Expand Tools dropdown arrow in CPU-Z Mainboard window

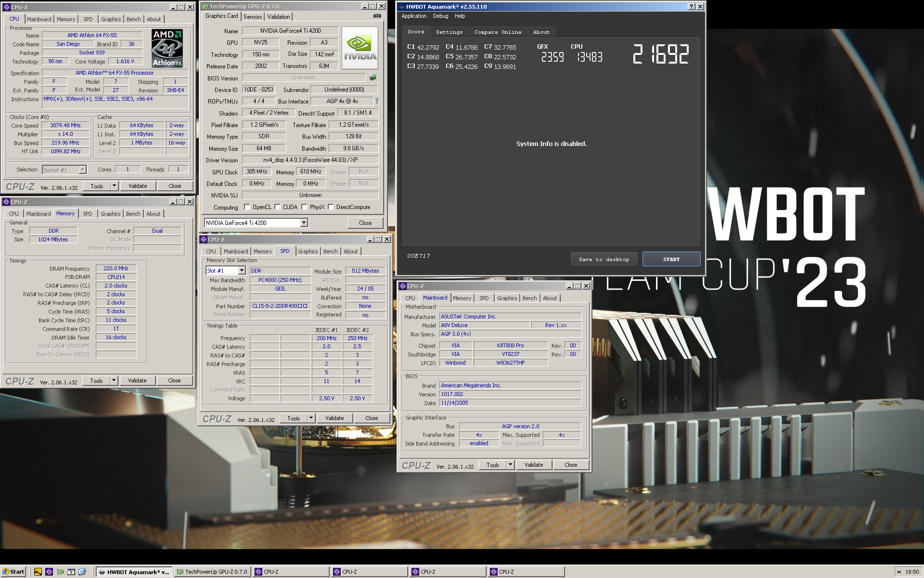(x=510, y=465)
